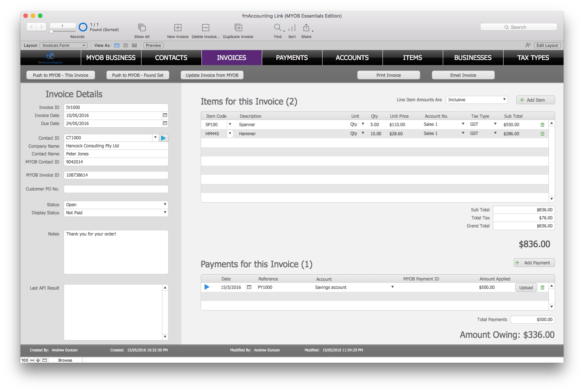Click the fmAccountingLink logo
Viewport: 584px width, 392px height.
(50, 57)
